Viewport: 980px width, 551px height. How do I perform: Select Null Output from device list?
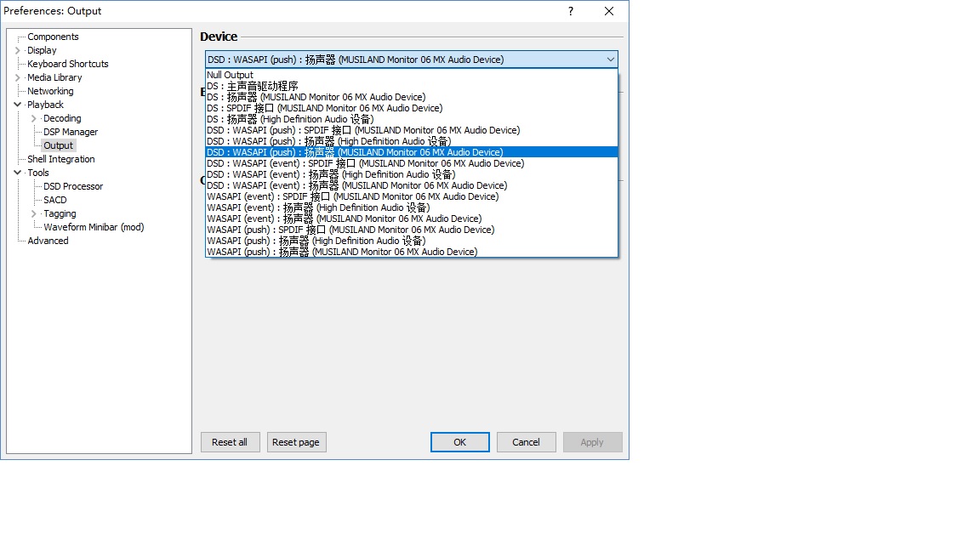click(x=230, y=75)
